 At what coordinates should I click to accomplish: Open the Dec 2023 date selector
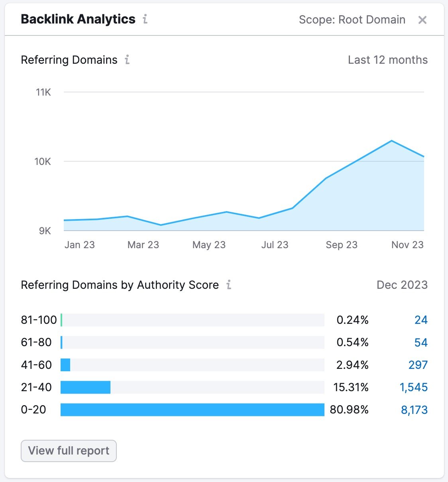[402, 285]
